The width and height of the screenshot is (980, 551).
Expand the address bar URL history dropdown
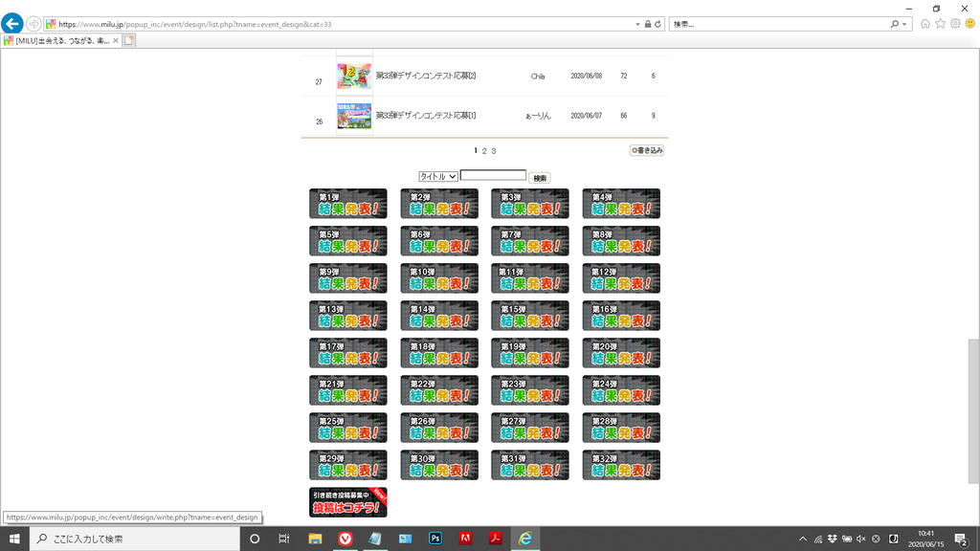(x=637, y=24)
